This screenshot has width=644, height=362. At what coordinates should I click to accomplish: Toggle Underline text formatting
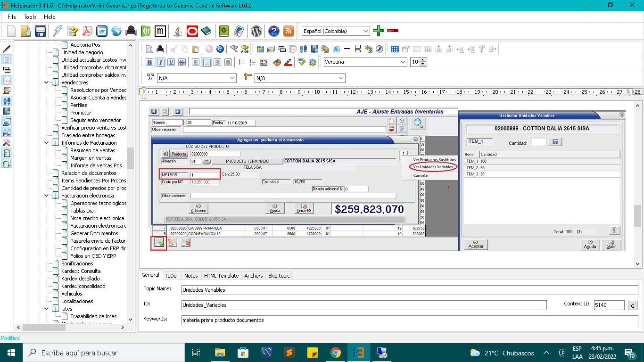171,62
